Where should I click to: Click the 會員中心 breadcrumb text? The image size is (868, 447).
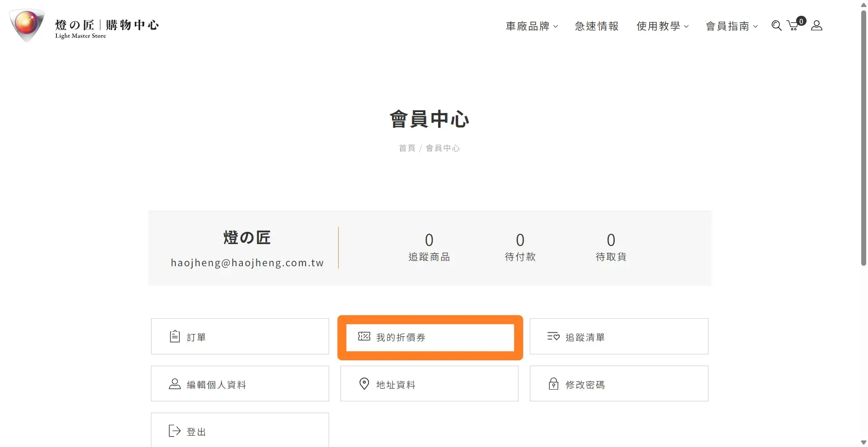(443, 148)
